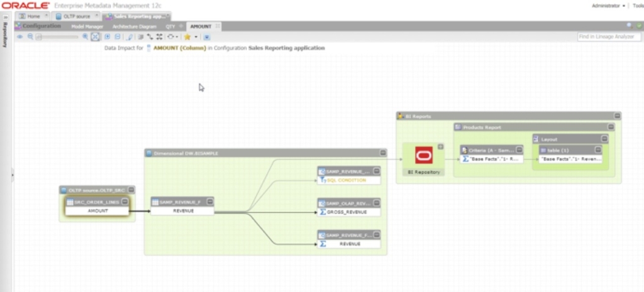Click the Find in Lineage Analyzer field
644x292 pixels.
(609, 37)
